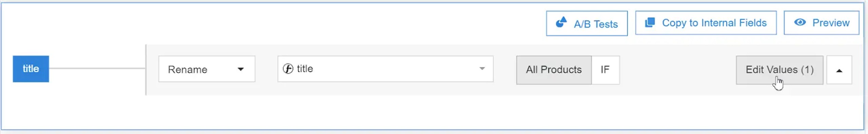Collapse the rule with the up-arrow button

839,70
